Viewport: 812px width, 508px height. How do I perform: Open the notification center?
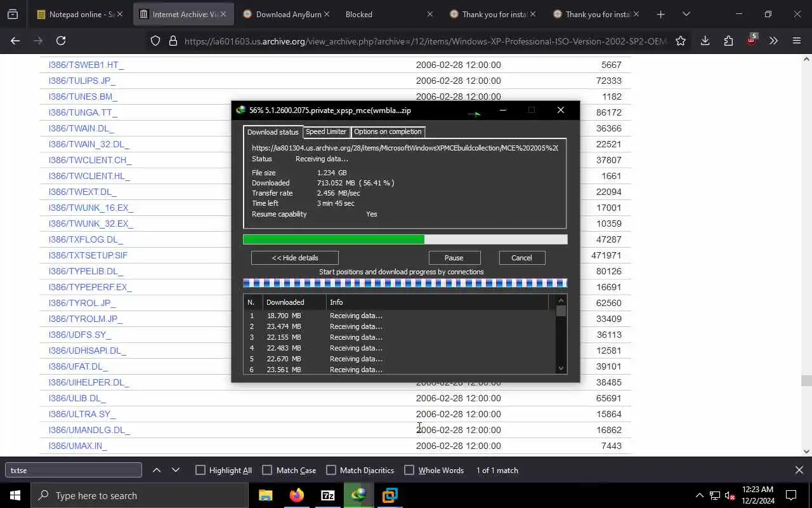point(791,495)
